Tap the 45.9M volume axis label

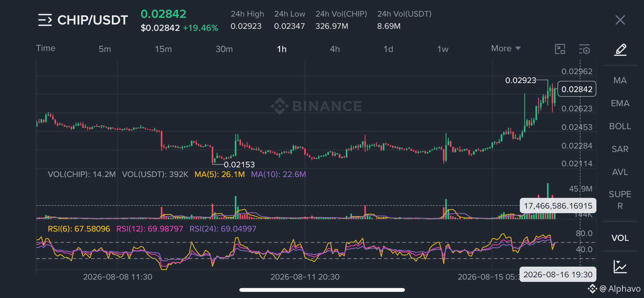pos(581,189)
